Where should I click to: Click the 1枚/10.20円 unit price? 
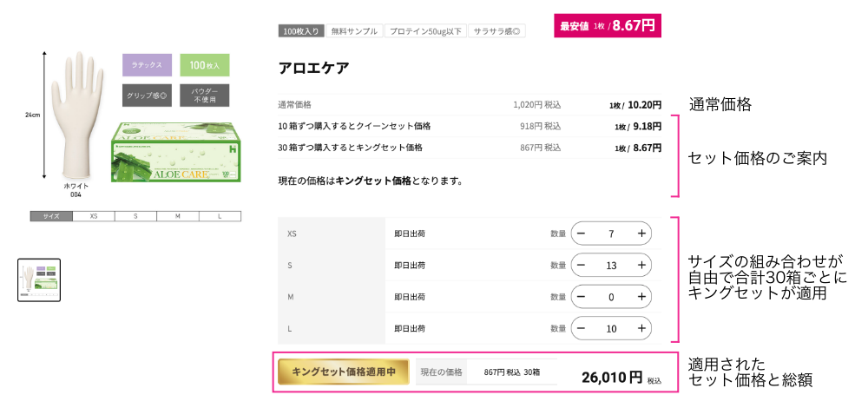click(635, 105)
